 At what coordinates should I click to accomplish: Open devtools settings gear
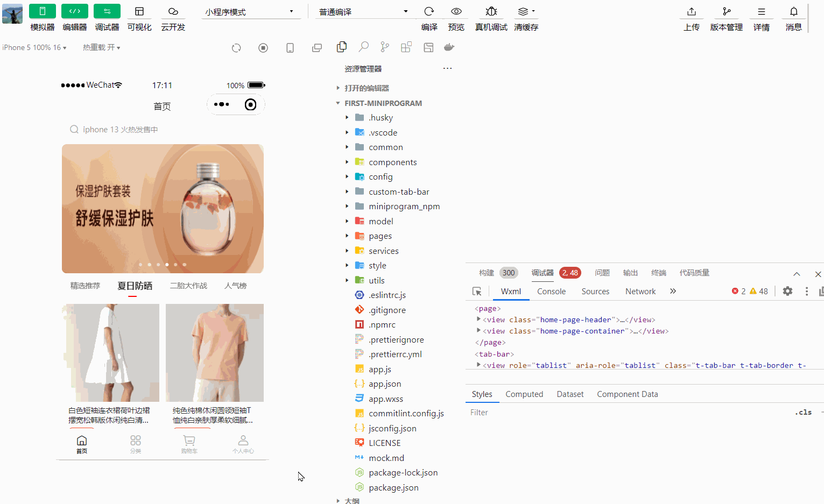click(787, 291)
